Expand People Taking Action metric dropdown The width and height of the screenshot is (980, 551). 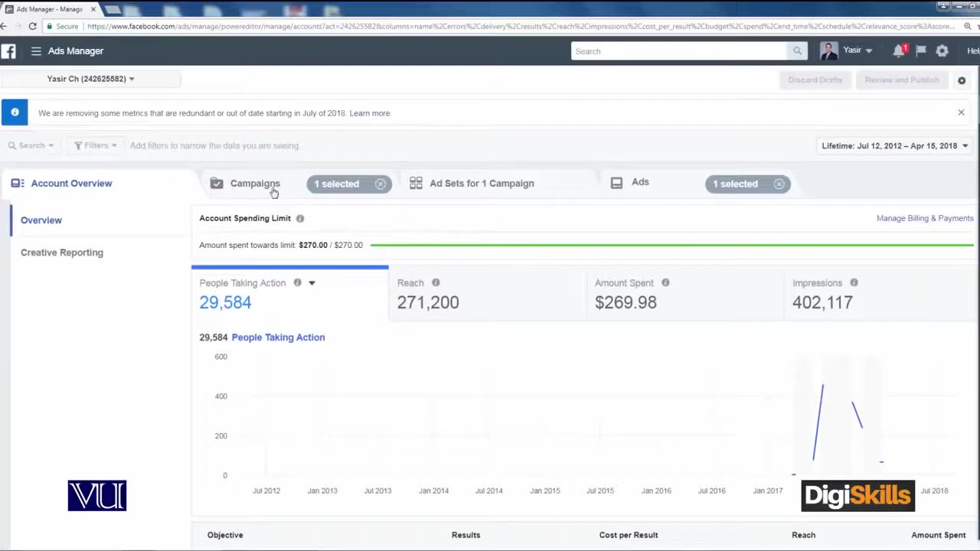(x=312, y=283)
